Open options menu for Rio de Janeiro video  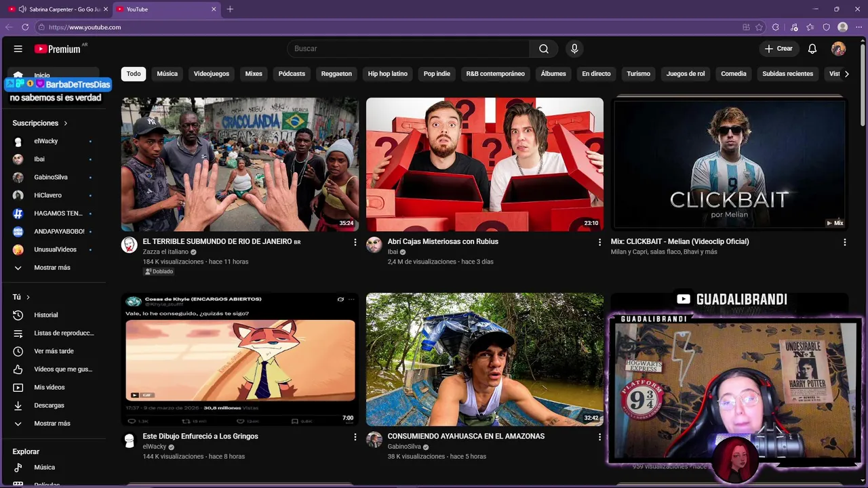point(355,242)
